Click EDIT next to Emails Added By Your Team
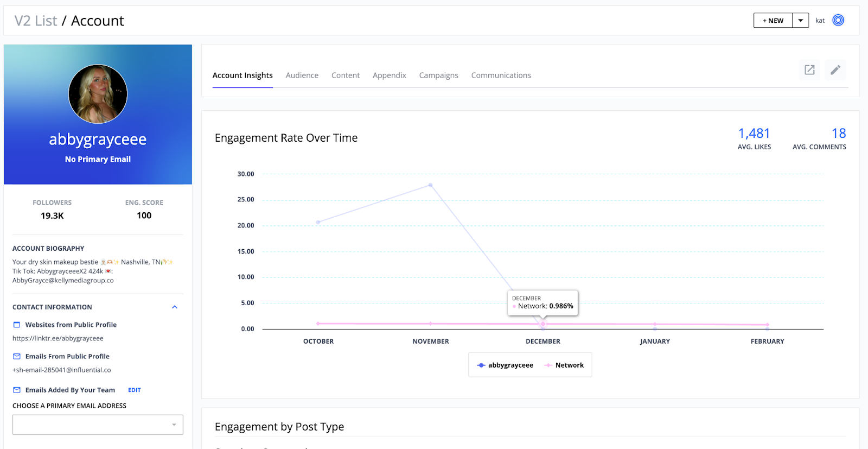Image resolution: width=868 pixels, height=449 pixels. [x=135, y=390]
